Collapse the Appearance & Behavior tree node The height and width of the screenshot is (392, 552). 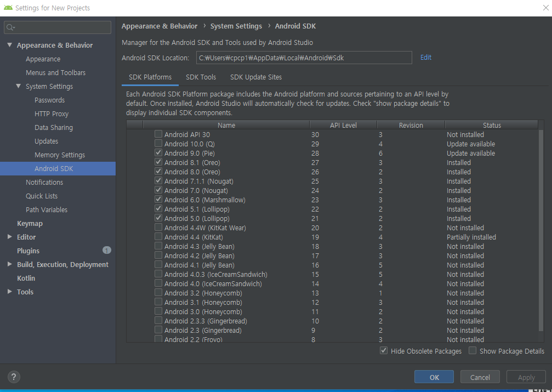click(10, 45)
